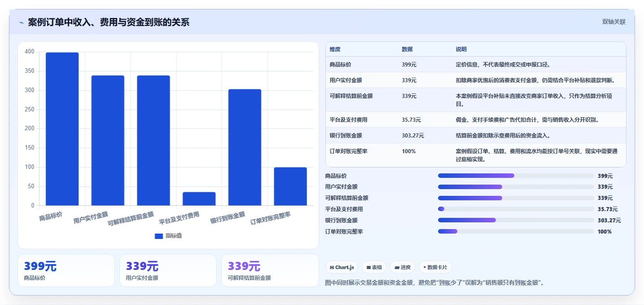644x305 pixels.
Task: Click the footnote starting with 图中同时展示
Action: [435, 283]
